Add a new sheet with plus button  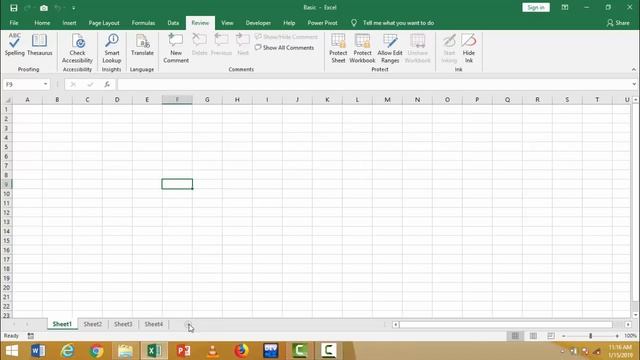pos(188,324)
